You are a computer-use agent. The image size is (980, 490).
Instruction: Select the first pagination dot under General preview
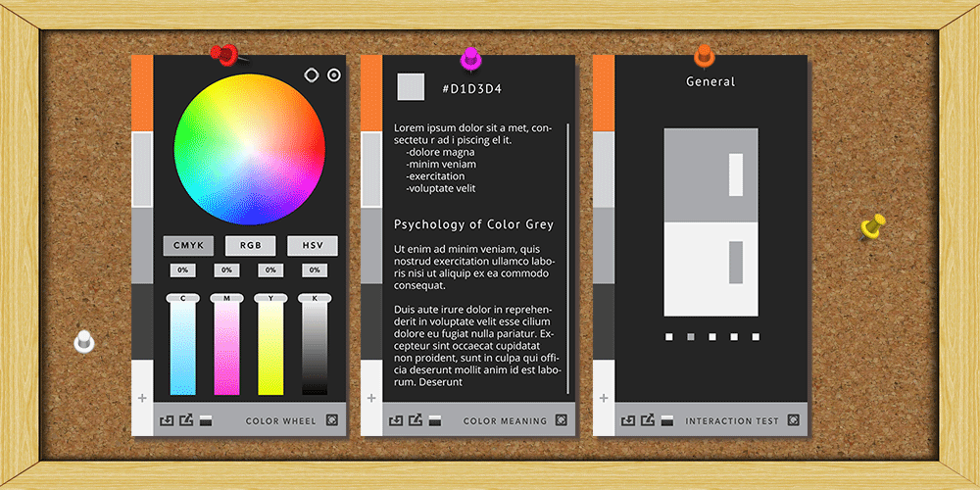pyautogui.click(x=669, y=337)
